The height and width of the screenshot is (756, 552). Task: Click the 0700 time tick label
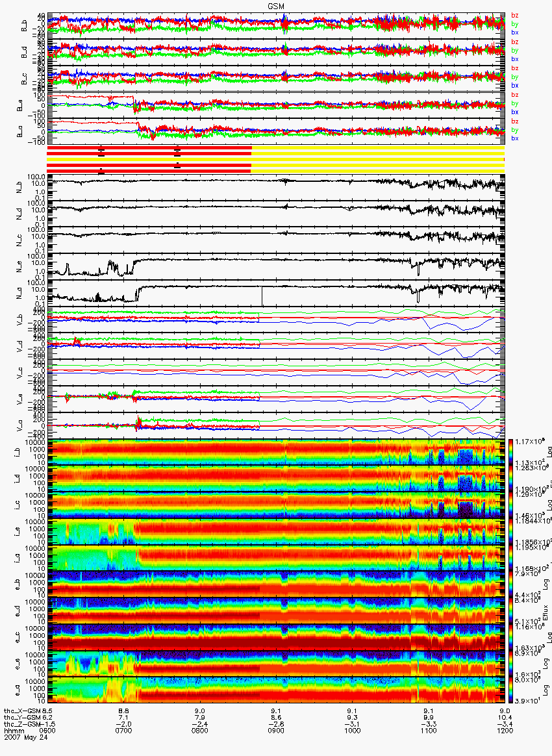(123, 731)
